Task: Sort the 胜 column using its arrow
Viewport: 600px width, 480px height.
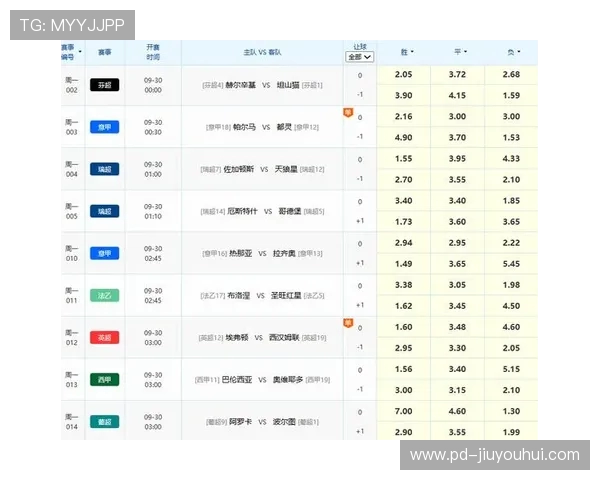Action: point(412,52)
